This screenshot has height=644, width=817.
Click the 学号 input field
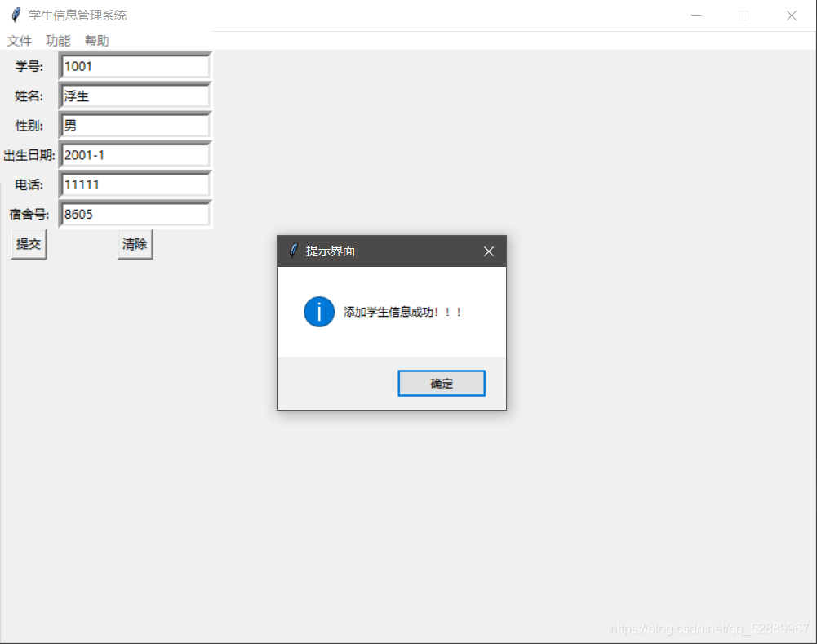tap(134, 66)
